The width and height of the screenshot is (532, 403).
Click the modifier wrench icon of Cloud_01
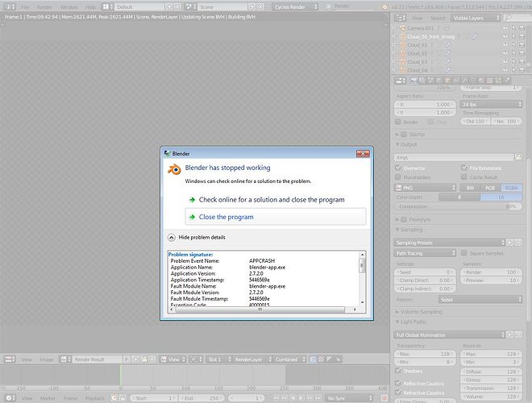tap(448, 45)
